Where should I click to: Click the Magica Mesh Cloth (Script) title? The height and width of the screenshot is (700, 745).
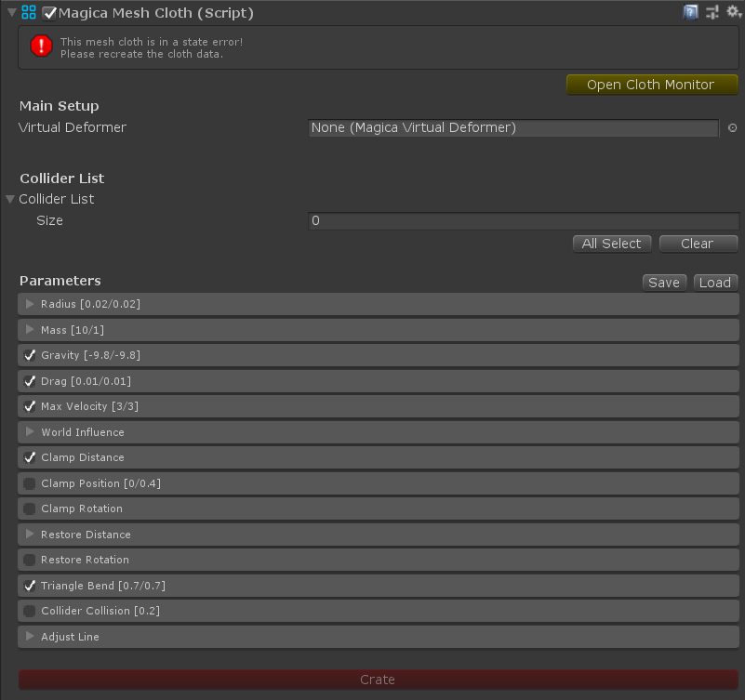pos(156,13)
